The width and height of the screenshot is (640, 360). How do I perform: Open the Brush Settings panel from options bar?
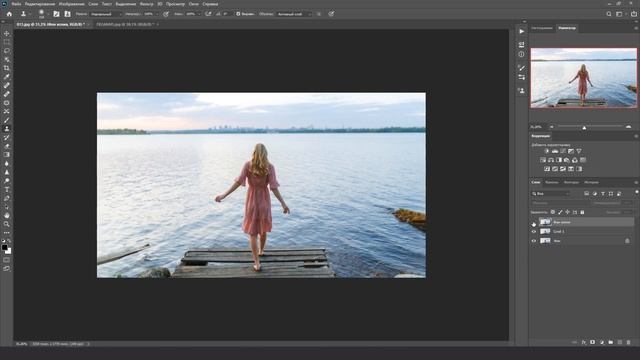56,14
